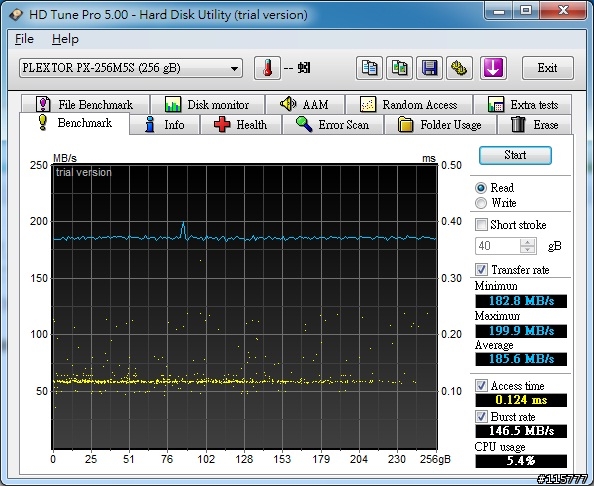594x487 pixels.
Task: Select the Read radio button
Action: tap(481, 188)
